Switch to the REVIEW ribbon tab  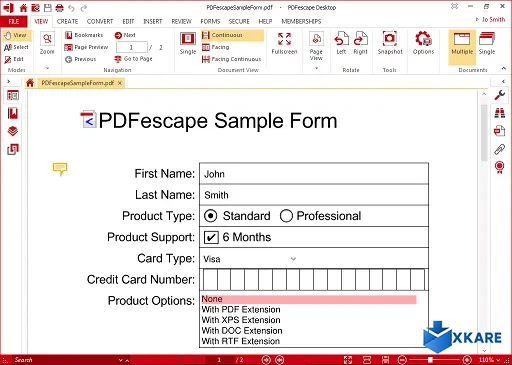coord(181,21)
